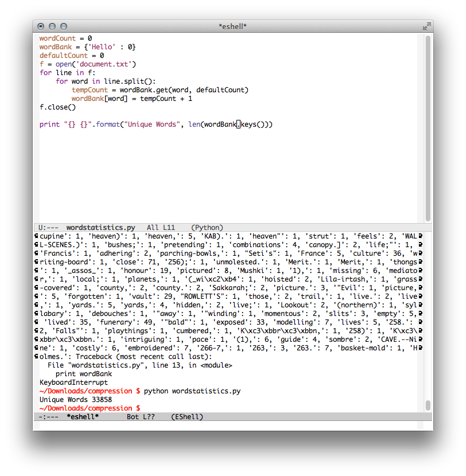Screen dimensions: 466x476
Task: Click the 'defaultCount = 0' line
Action: tap(72, 56)
